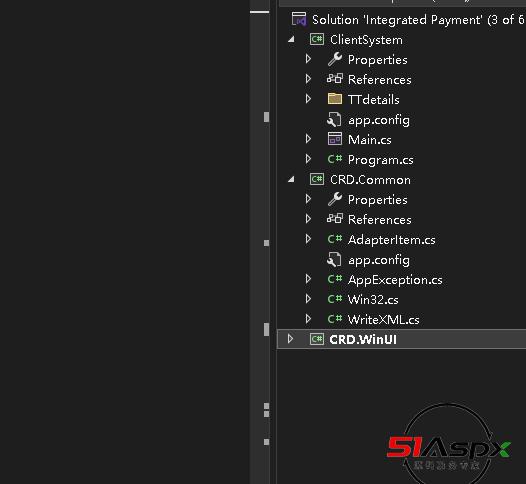
Task: Select the WriteXML.cs file
Action: coord(383,320)
